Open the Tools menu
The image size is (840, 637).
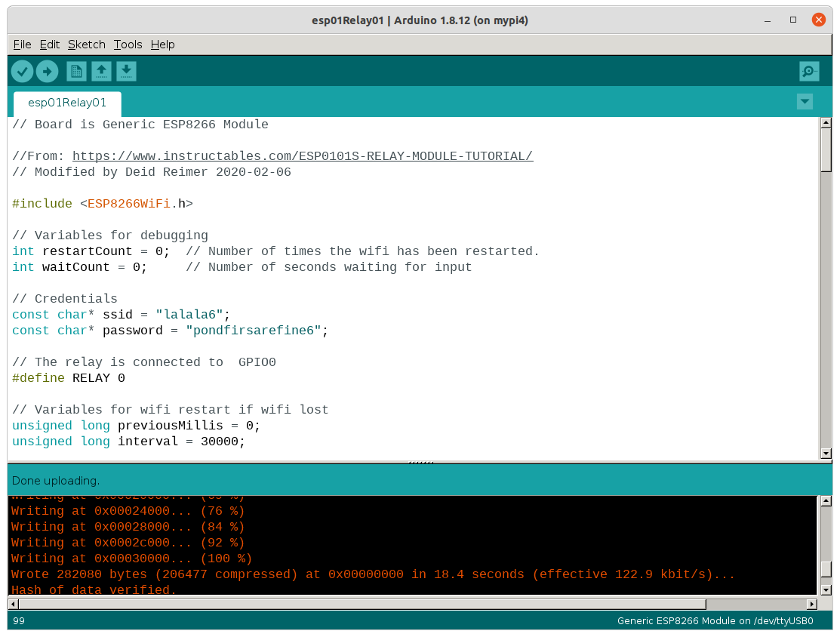[x=128, y=45]
